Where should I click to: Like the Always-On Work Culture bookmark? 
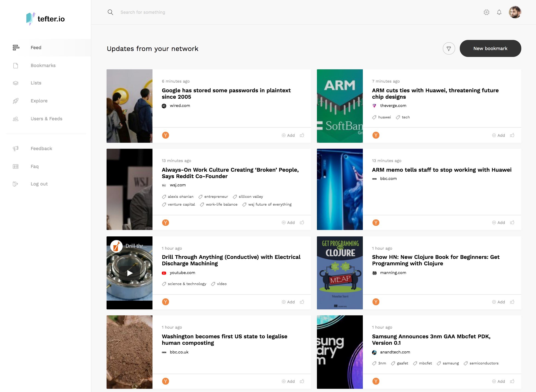point(302,222)
